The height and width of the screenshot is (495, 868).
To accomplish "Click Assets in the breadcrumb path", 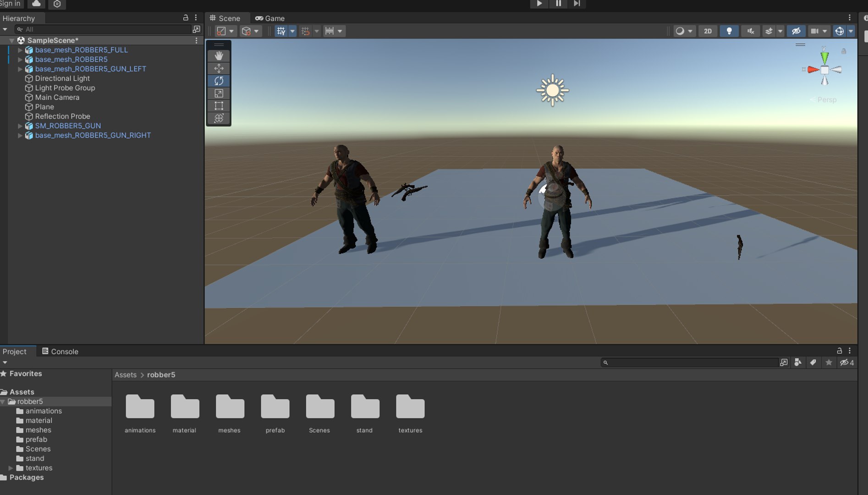I will tap(126, 374).
